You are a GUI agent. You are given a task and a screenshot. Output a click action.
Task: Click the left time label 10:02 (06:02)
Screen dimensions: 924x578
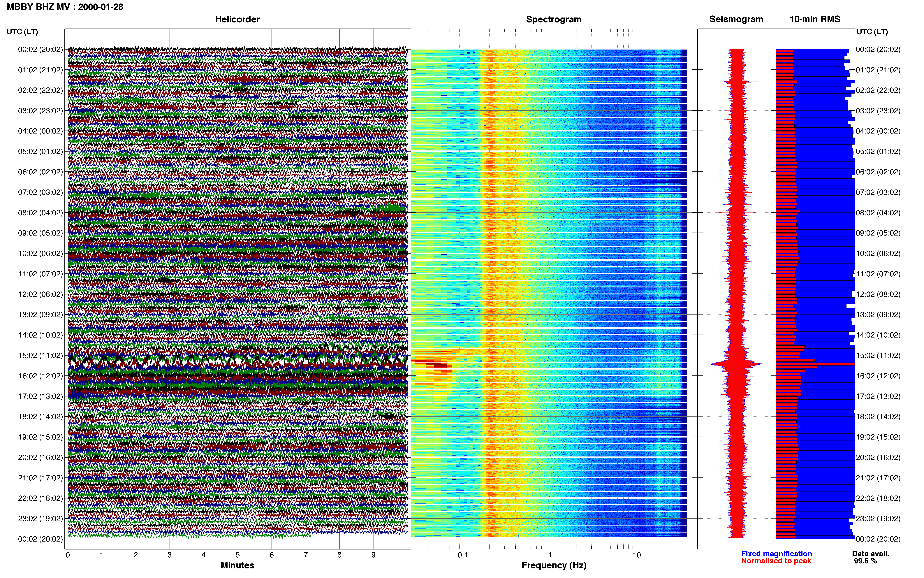[41, 253]
